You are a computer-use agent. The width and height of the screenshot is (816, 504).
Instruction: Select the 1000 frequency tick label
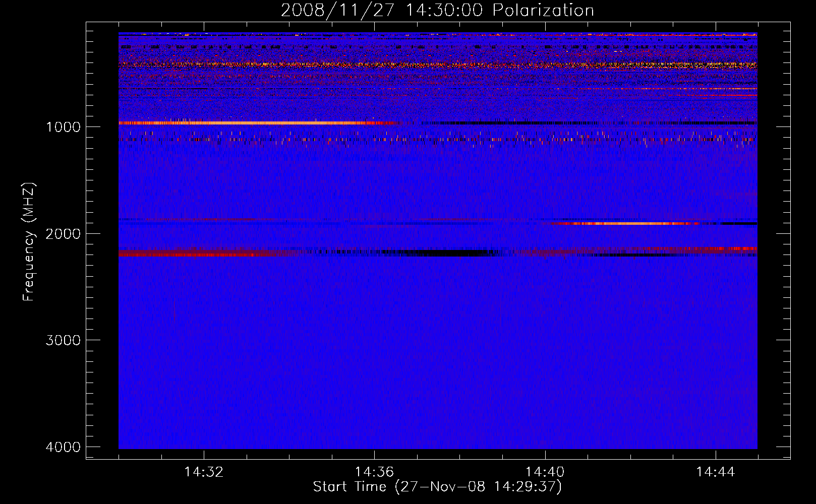[64, 127]
